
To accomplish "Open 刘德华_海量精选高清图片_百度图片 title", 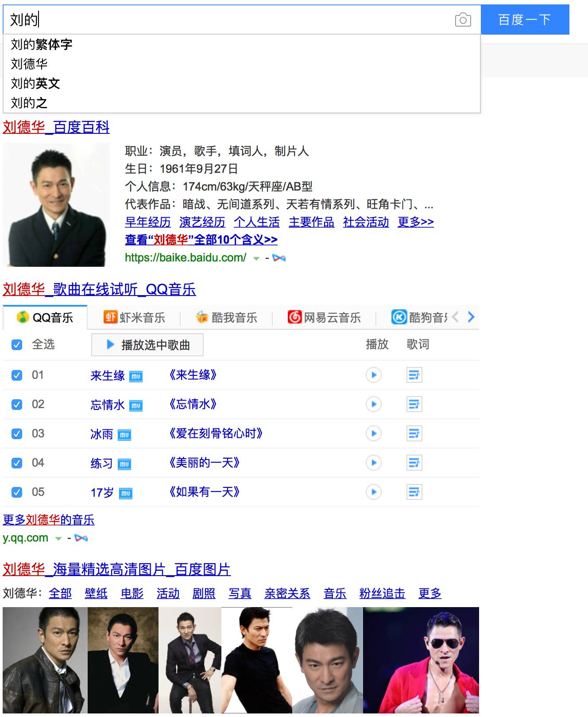I will pos(117,569).
